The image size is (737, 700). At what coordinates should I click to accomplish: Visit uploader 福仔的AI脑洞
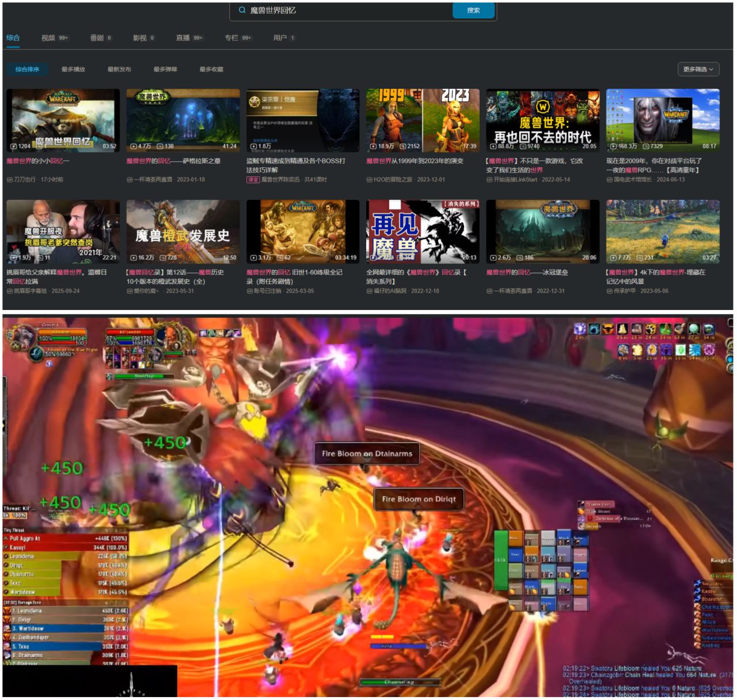point(390,291)
